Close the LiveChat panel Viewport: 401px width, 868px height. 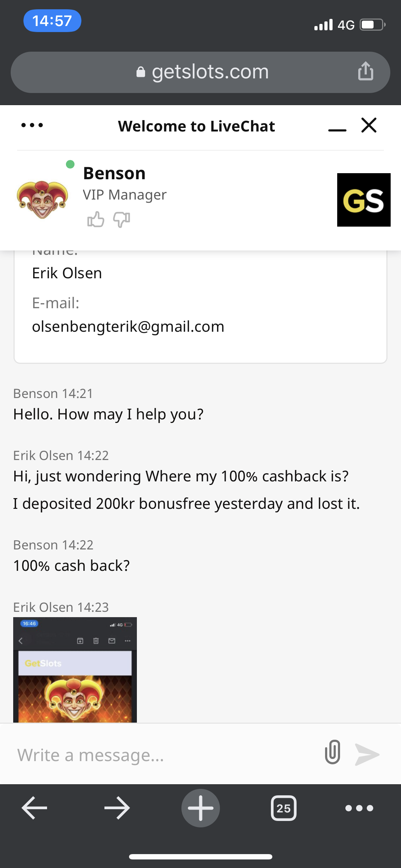[x=369, y=125]
